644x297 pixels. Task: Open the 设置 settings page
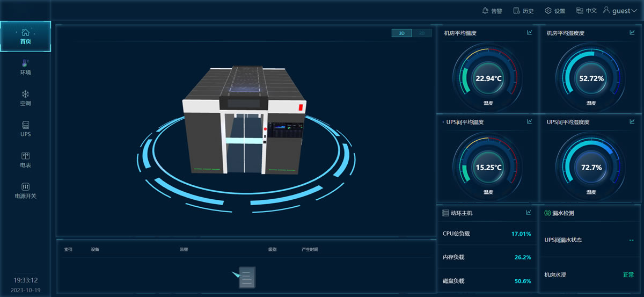tap(555, 11)
